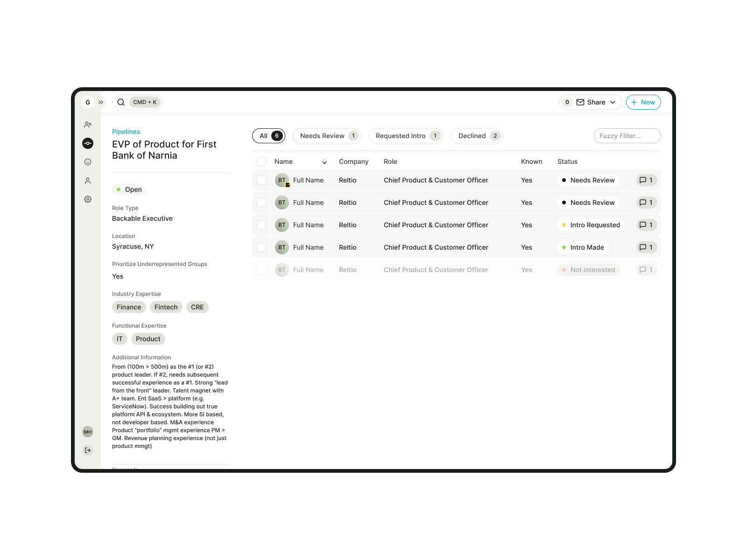Switch to the Needs Review tab
The image size is (747, 560).
(326, 136)
